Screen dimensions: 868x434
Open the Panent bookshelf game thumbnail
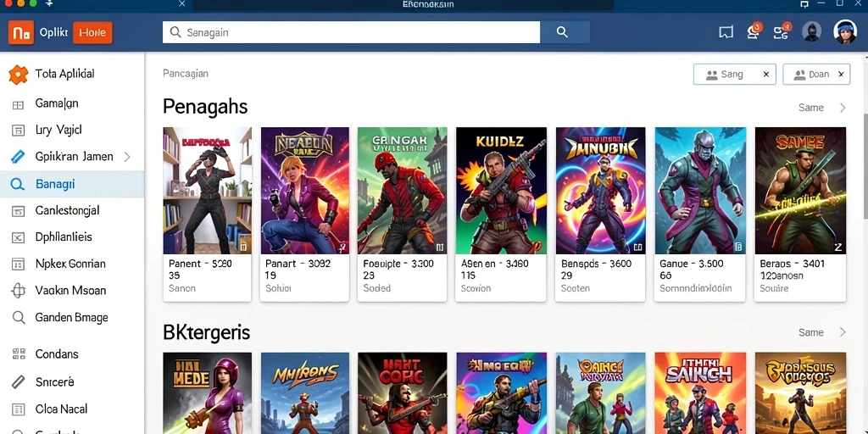tap(208, 191)
